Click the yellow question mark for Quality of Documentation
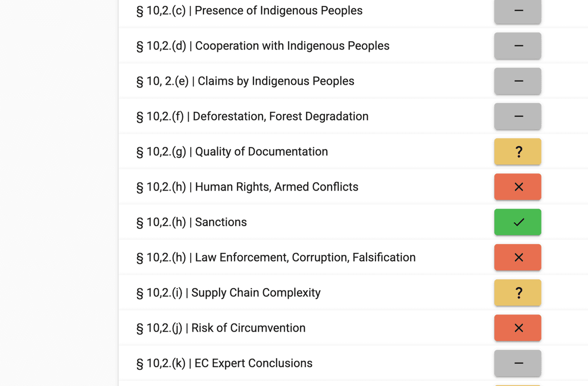The image size is (588, 386). [x=517, y=152]
